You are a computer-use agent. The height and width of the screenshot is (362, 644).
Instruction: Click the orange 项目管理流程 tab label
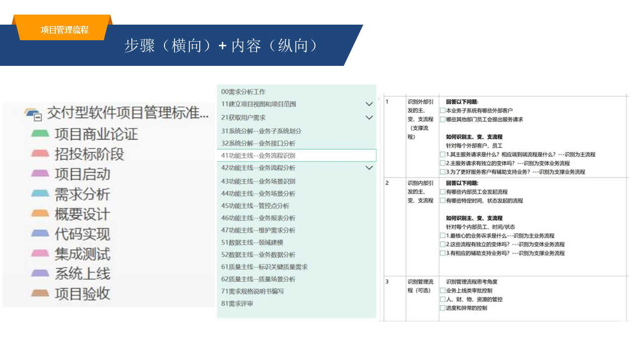[64, 30]
